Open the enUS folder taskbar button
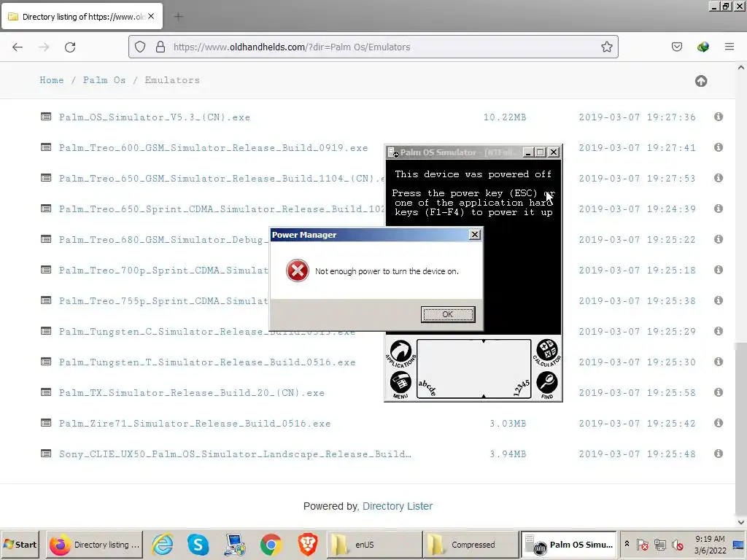Image resolution: width=747 pixels, height=560 pixels. [x=374, y=544]
